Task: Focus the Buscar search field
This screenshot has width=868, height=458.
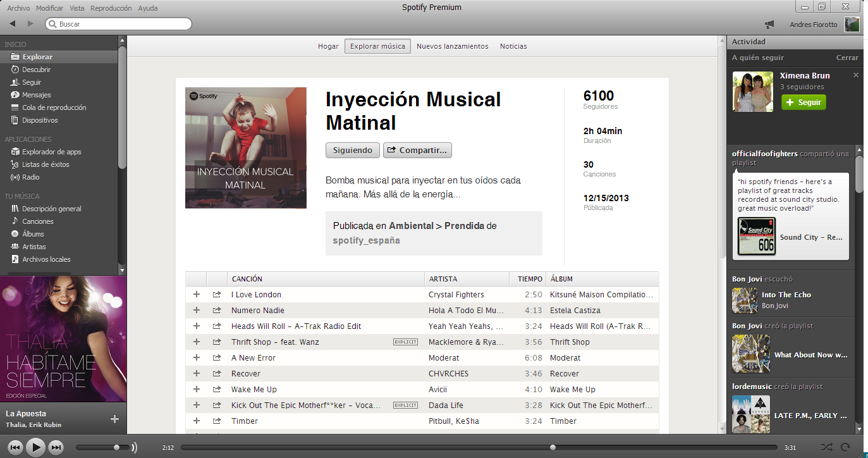Action: click(x=119, y=24)
